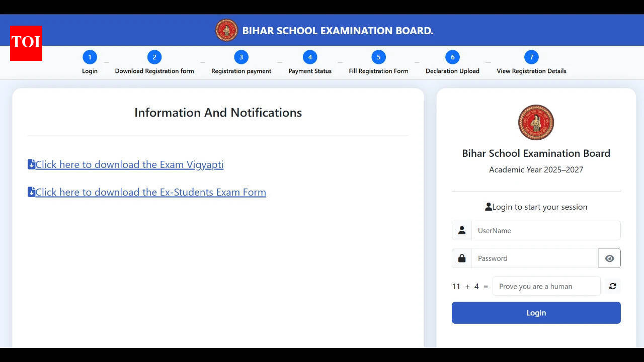Select step 1 Login circle
Screen dimensions: 644x362
tap(90, 57)
